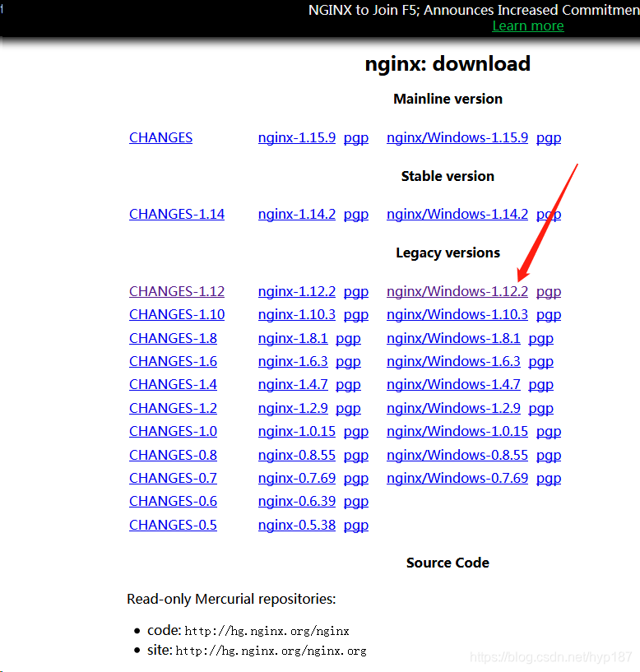Open CHANGES-0.7 link
The image size is (640, 672).
(x=173, y=478)
